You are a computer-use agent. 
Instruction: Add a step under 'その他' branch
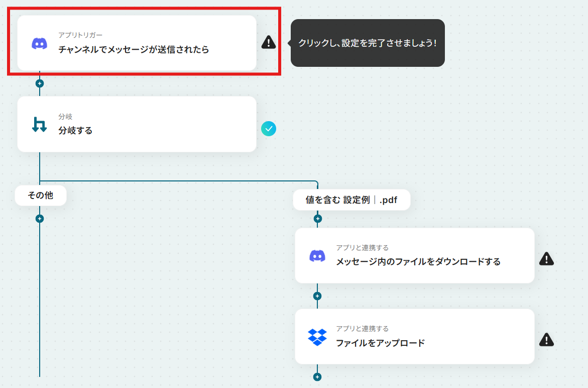coord(39,219)
